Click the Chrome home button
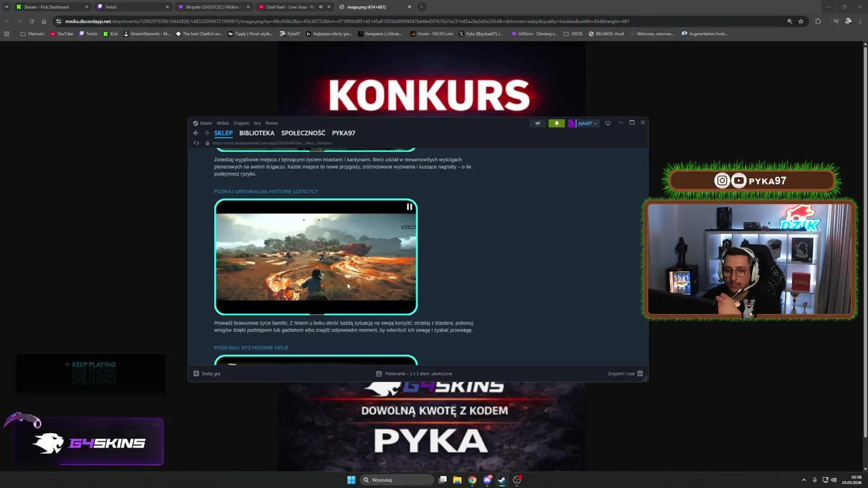Screen dimensions: 868x488 (x=44, y=21)
